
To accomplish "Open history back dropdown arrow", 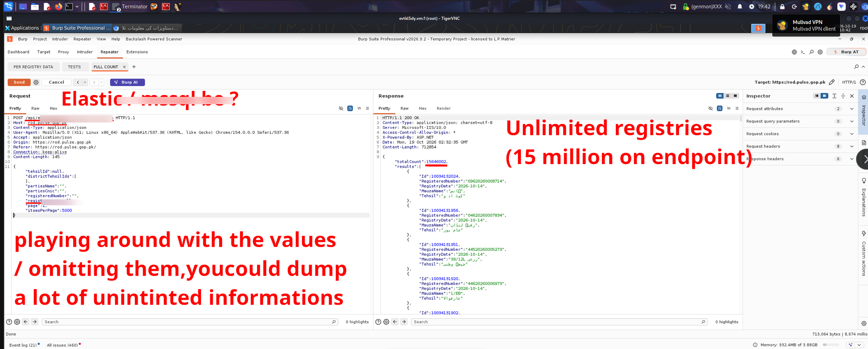I will point(85,82).
